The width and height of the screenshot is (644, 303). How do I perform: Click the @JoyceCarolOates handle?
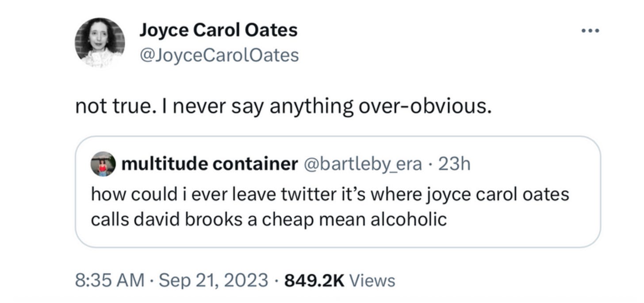point(218,54)
